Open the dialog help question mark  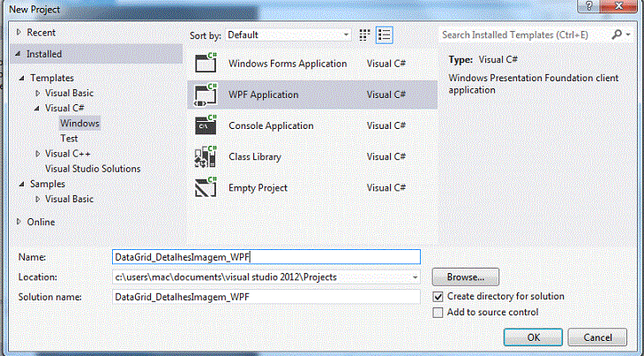click(x=589, y=6)
